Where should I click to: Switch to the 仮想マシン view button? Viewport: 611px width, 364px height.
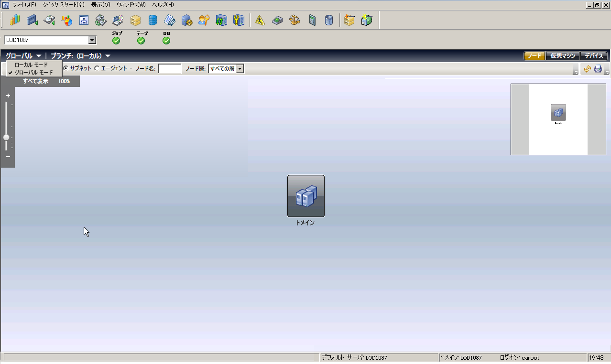tap(563, 56)
